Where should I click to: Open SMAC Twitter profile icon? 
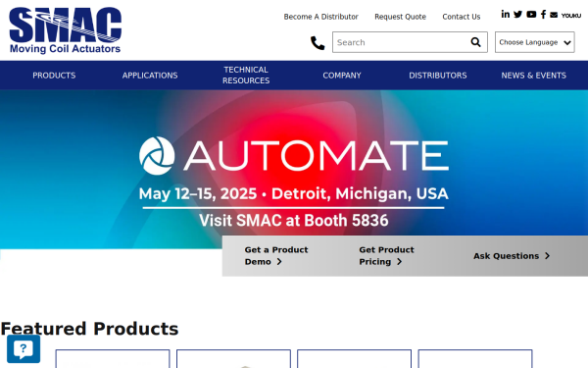pyautogui.click(x=517, y=15)
